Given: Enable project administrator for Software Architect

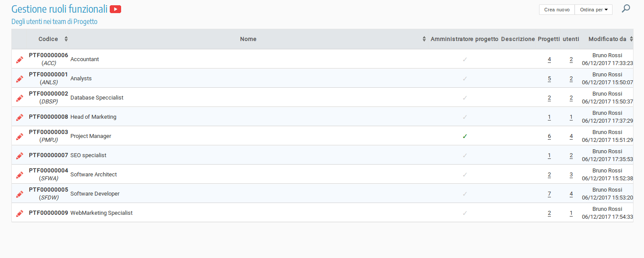Looking at the screenshot, I should click(465, 175).
